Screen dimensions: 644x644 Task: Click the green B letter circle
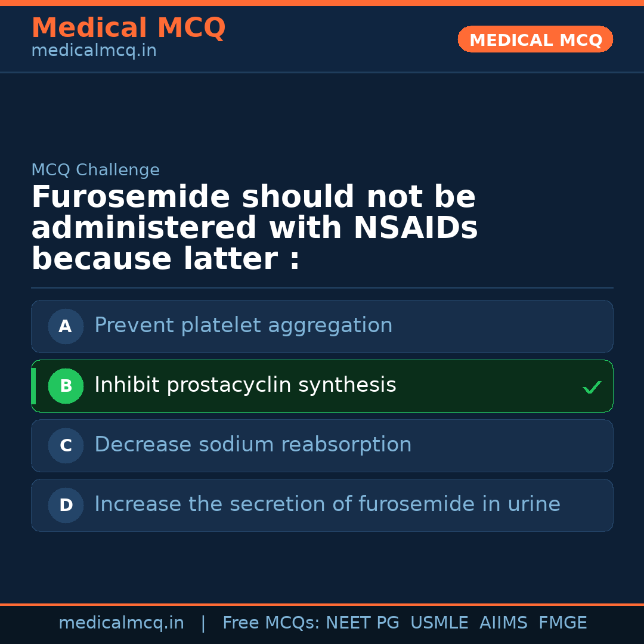(66, 386)
